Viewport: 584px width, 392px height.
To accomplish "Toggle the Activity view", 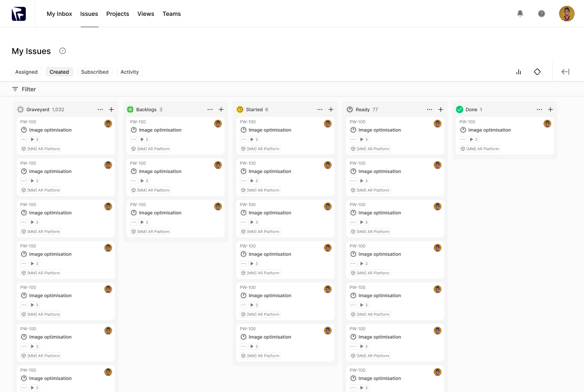I will tap(130, 72).
